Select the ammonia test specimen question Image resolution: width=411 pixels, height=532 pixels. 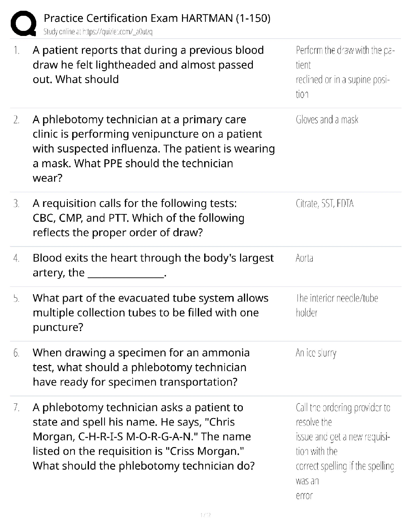tap(141, 367)
